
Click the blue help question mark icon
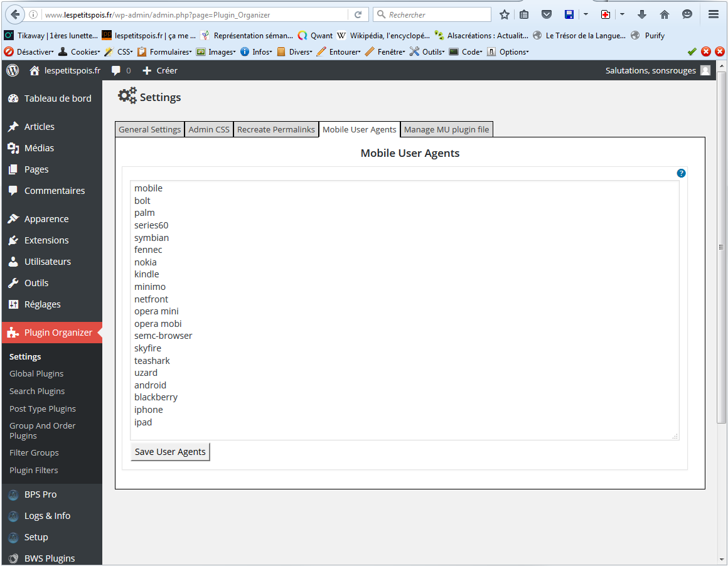pyautogui.click(x=681, y=173)
